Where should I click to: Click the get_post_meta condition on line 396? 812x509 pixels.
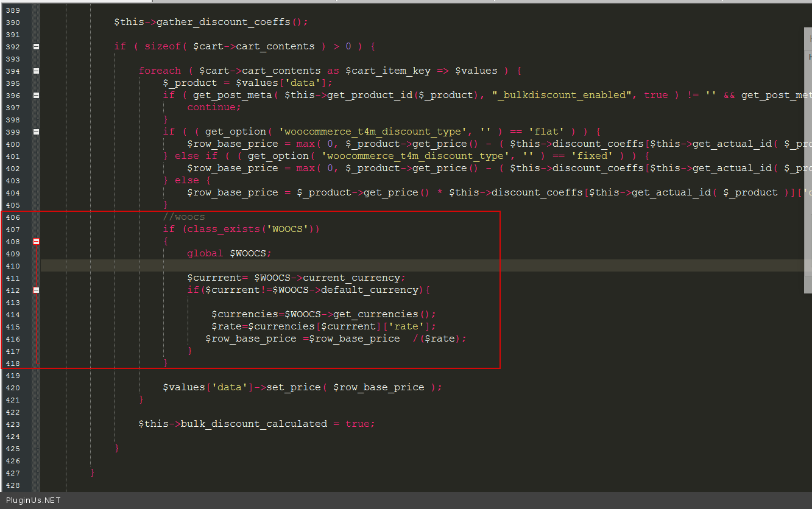pos(487,95)
